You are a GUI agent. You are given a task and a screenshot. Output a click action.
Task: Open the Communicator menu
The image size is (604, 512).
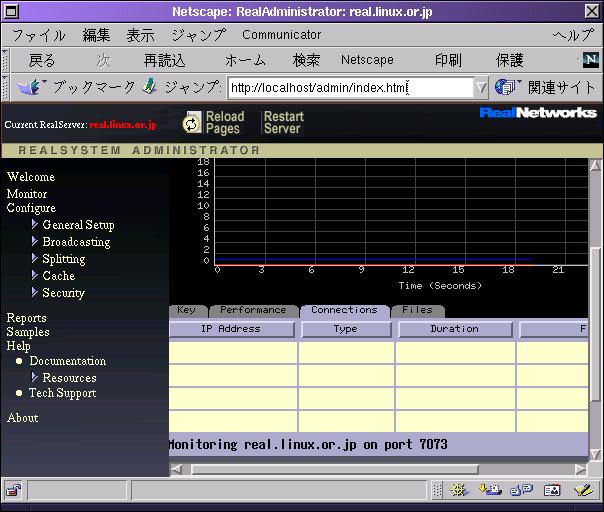tap(282, 35)
